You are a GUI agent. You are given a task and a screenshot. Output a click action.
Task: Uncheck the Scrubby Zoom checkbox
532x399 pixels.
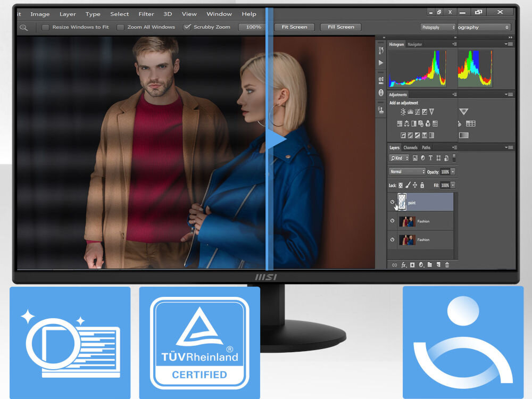(x=187, y=27)
